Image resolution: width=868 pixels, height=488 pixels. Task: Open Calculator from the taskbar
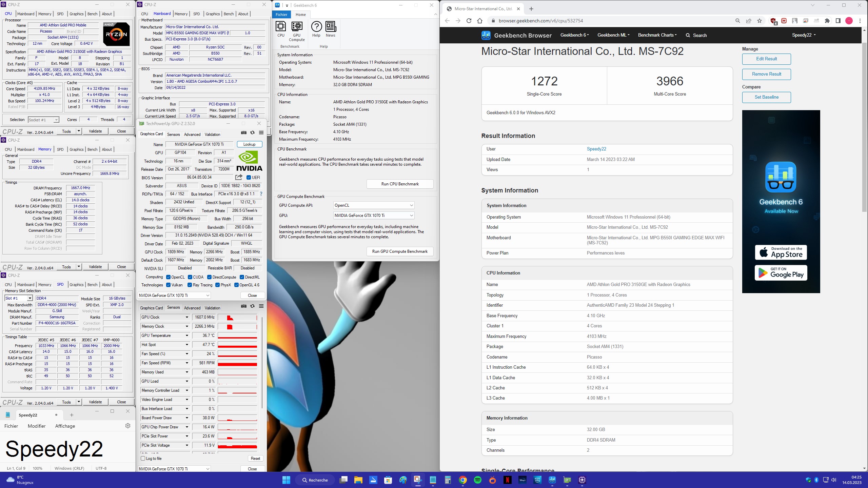point(448,480)
